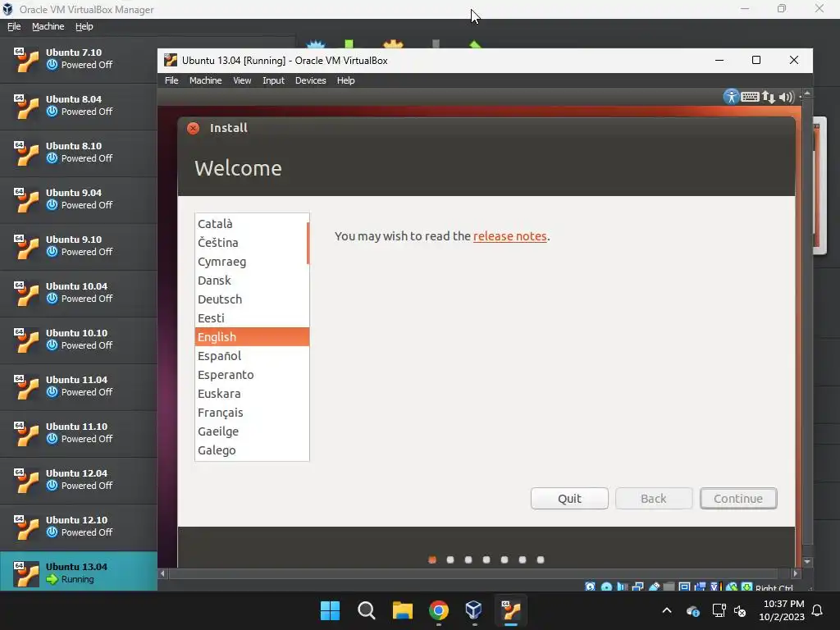Open View menu in VM window

(x=242, y=80)
